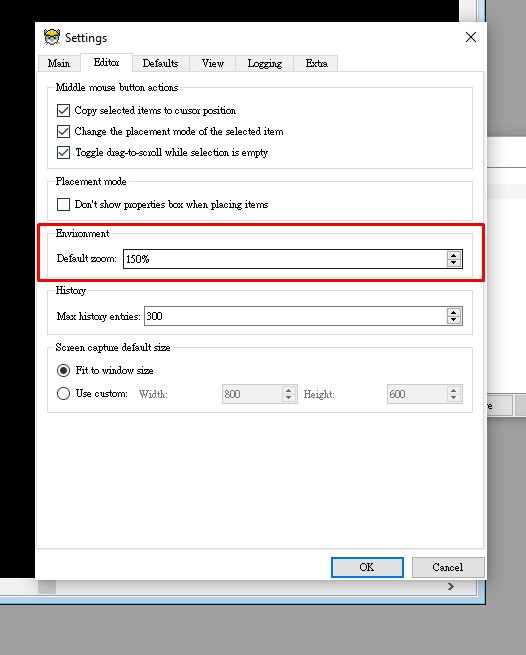Switch to the Main tab

click(58, 63)
